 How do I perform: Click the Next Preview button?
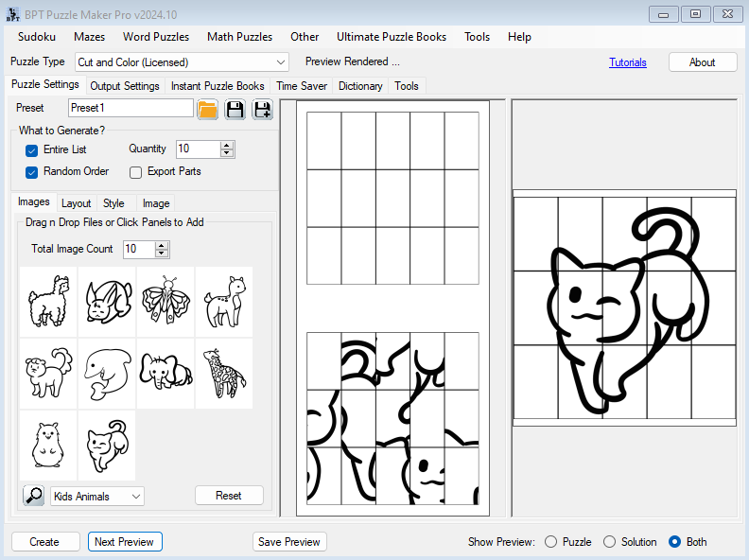[125, 542]
